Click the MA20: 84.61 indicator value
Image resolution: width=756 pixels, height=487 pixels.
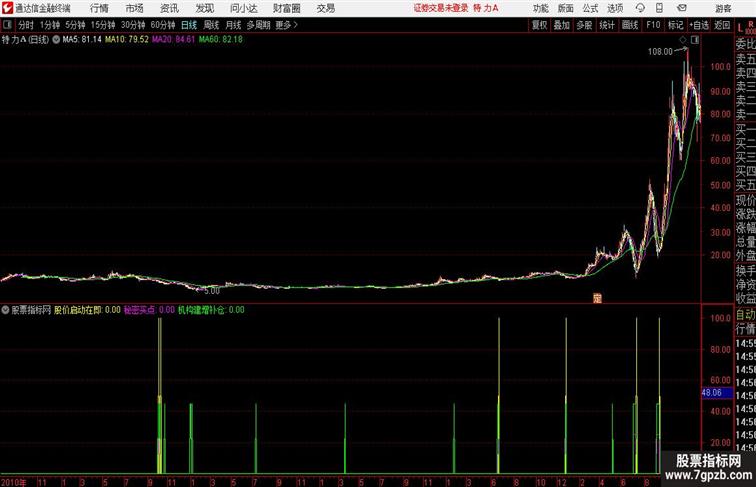pos(174,40)
